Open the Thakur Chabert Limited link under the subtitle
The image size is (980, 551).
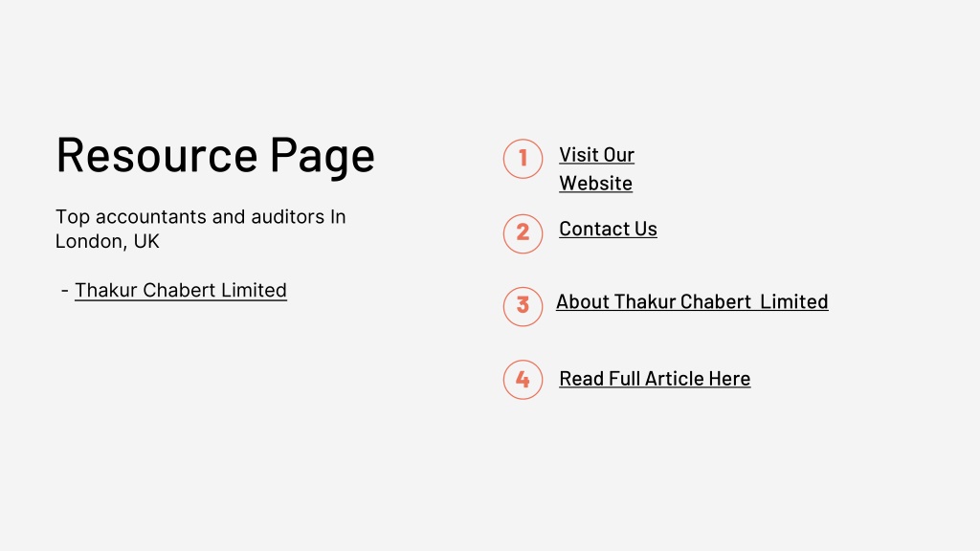point(181,291)
